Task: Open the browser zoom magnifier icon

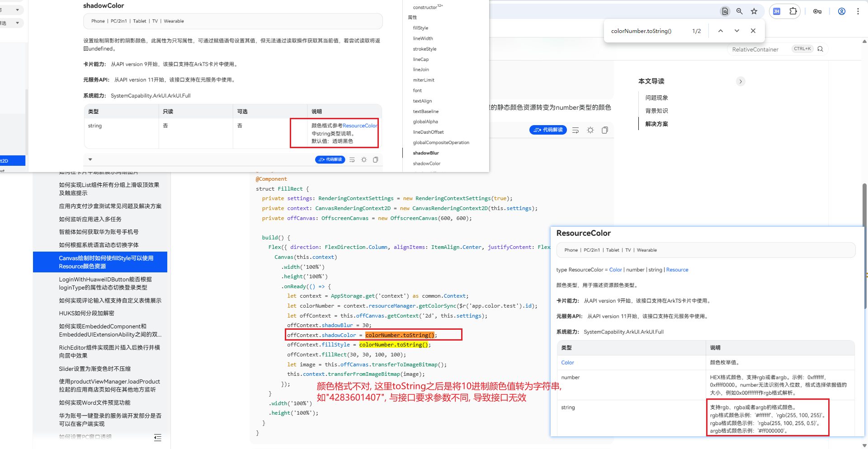Action: tap(740, 11)
